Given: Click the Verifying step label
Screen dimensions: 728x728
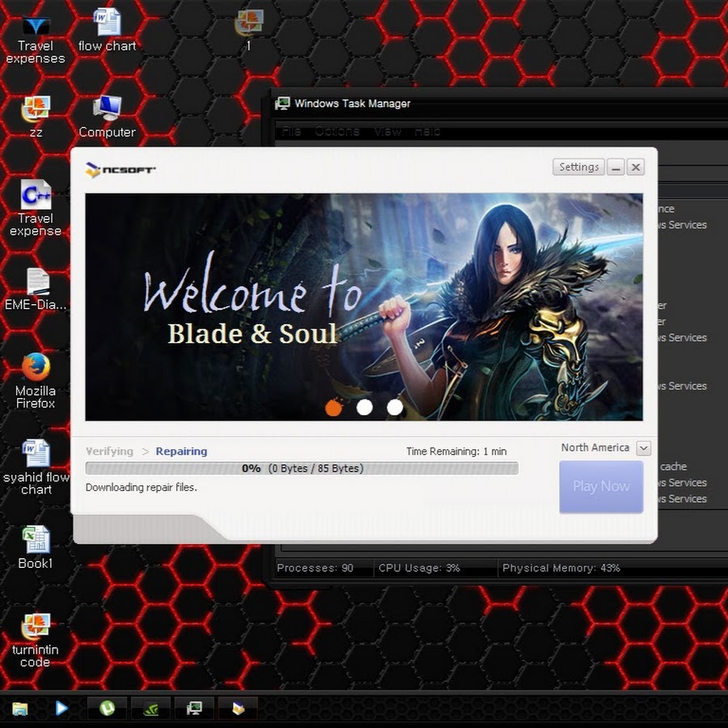Looking at the screenshot, I should pos(109,451).
